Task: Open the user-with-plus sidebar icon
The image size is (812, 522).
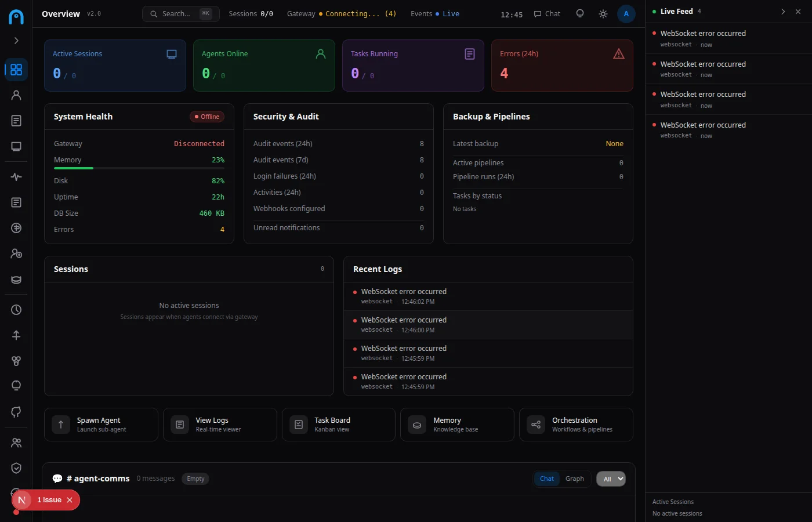Action: [16, 253]
